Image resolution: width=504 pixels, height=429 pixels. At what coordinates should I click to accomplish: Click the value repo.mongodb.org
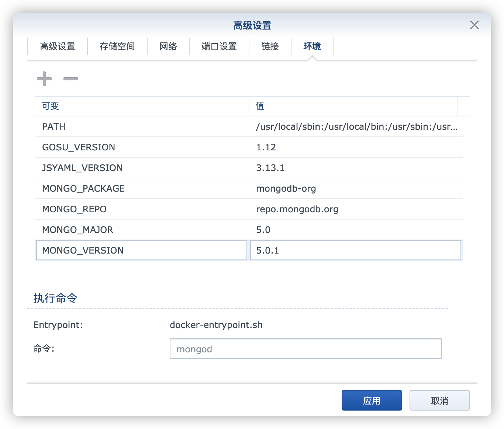(x=297, y=209)
